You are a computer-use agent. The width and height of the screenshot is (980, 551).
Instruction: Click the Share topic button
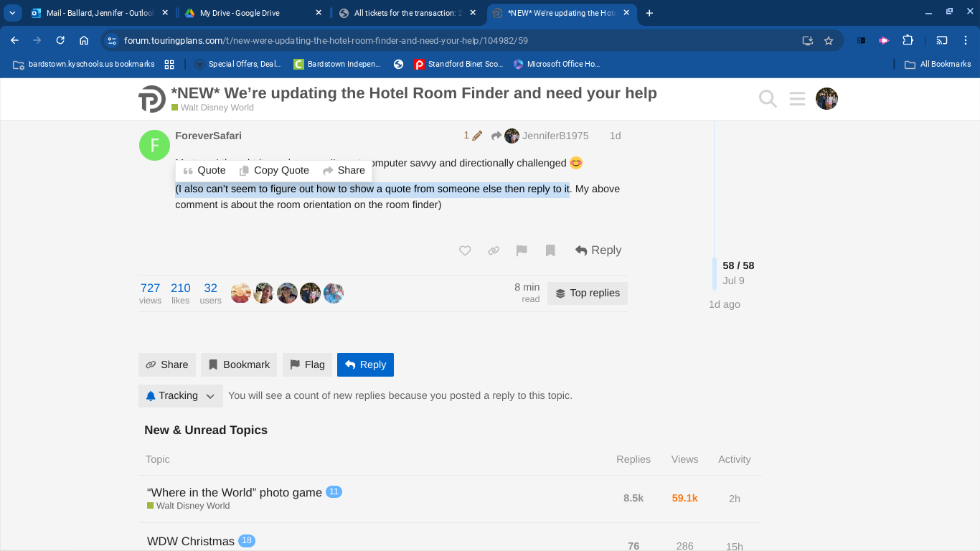tap(167, 365)
